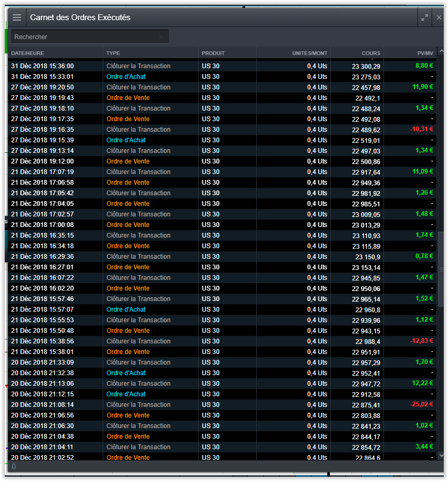Click the 8,80 € profit value
Screen dimensions: 448x481
pyautogui.click(x=424, y=66)
